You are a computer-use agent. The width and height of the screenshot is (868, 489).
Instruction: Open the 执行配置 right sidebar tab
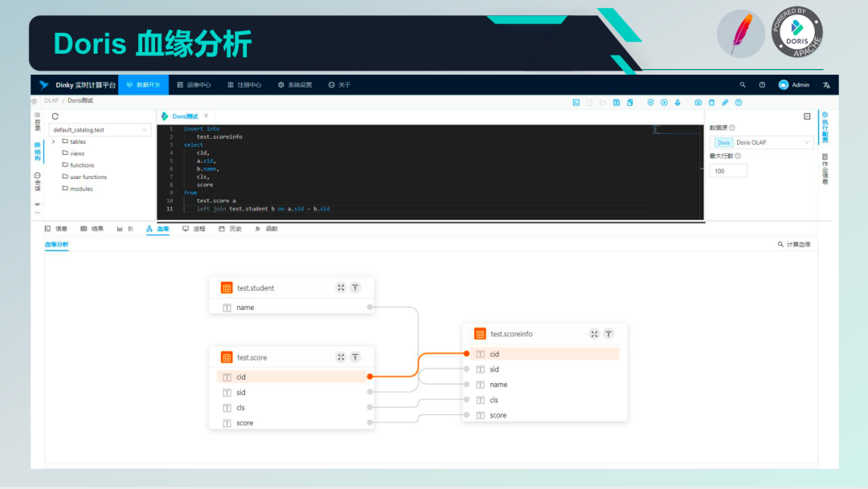(825, 127)
